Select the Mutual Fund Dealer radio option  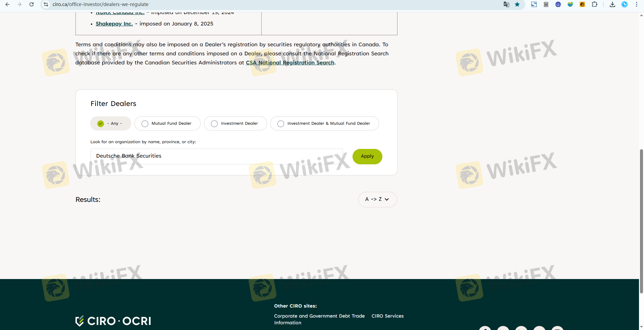pos(145,124)
